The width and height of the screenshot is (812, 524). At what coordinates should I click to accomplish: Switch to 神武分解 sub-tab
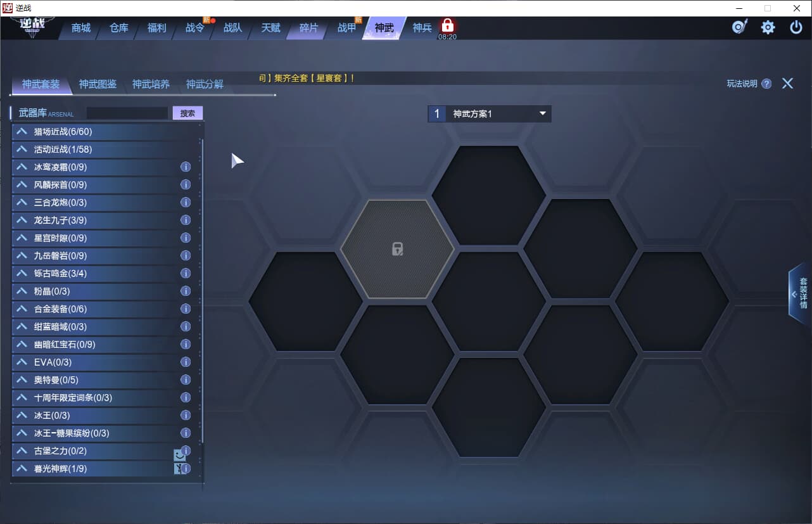point(205,84)
